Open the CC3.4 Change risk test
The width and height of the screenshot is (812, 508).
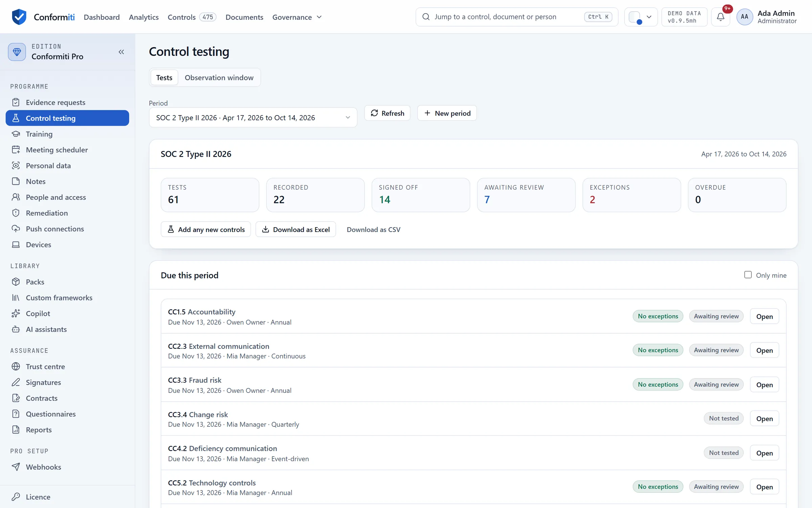pyautogui.click(x=764, y=419)
